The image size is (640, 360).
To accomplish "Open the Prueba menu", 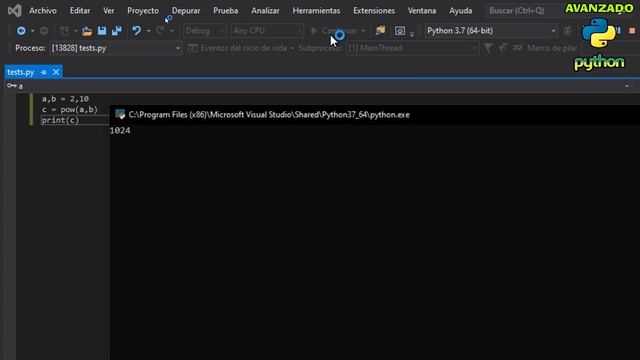I will [x=226, y=11].
